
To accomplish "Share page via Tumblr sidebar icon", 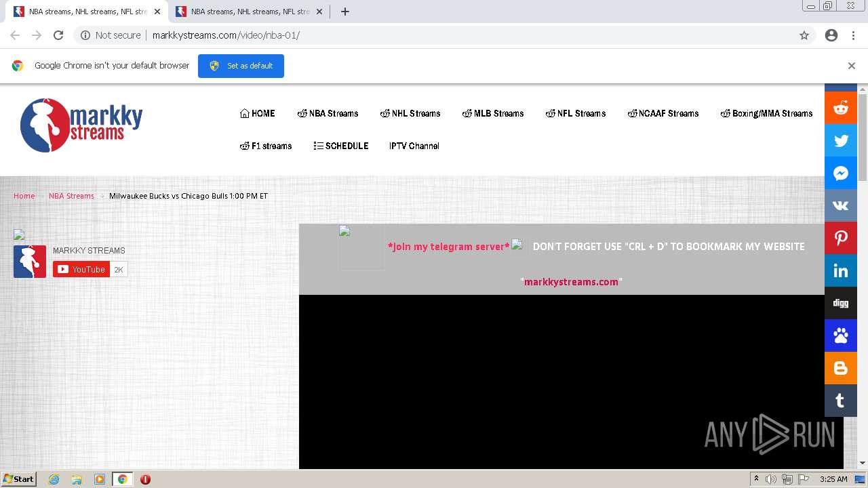I will point(841,401).
